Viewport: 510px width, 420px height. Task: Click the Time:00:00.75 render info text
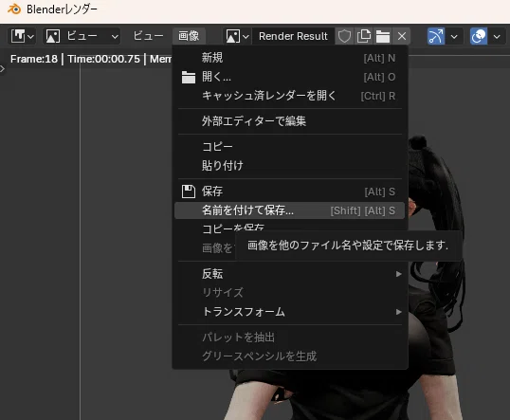[103, 59]
